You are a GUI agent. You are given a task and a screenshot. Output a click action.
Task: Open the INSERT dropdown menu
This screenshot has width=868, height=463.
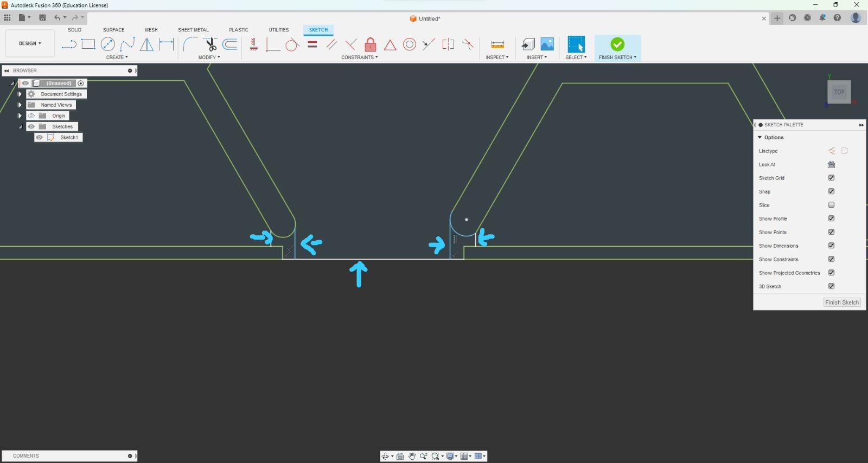click(537, 57)
